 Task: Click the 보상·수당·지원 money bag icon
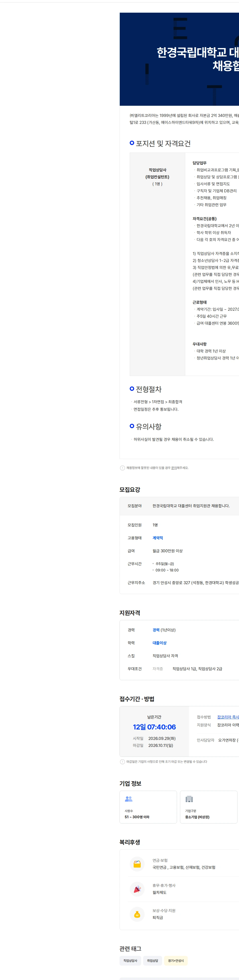137,914
